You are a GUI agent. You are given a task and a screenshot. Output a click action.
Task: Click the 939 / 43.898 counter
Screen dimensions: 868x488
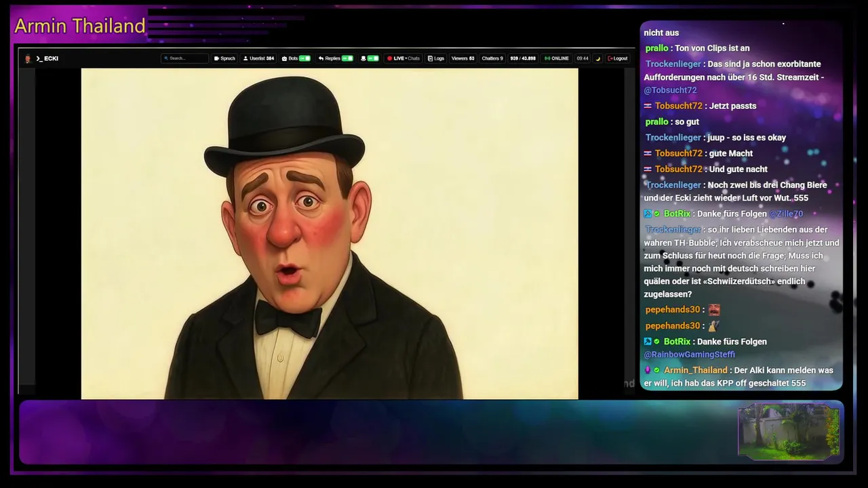point(523,58)
